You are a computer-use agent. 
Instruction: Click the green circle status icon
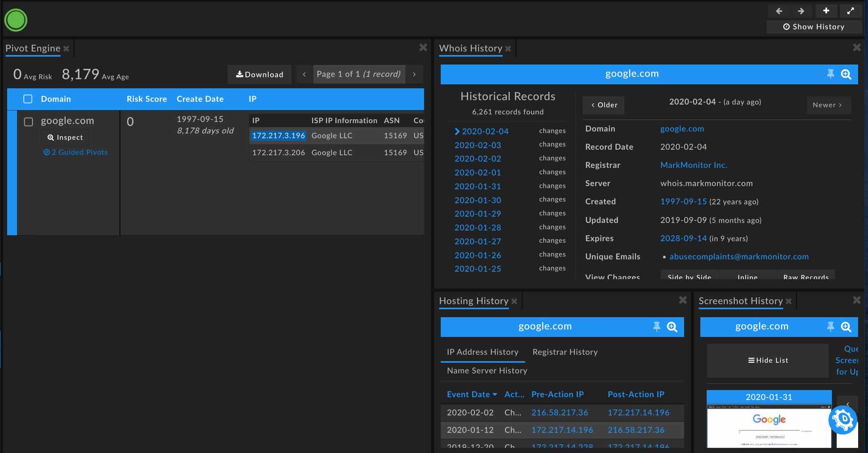click(16, 20)
